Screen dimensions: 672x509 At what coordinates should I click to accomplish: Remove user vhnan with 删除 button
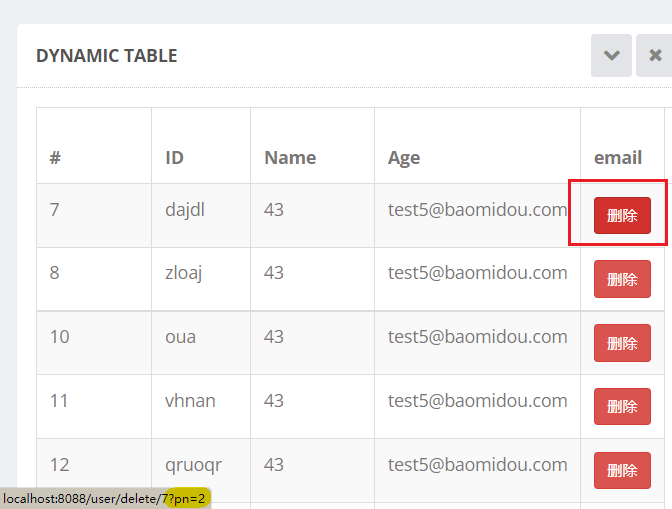coord(622,407)
